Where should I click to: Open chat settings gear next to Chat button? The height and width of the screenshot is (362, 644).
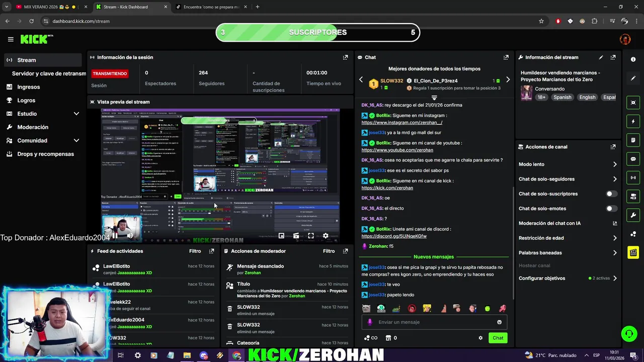tap(480, 338)
